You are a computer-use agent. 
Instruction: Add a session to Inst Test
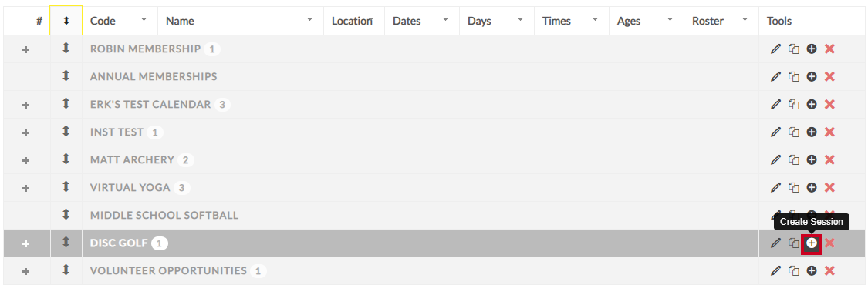pos(812,132)
